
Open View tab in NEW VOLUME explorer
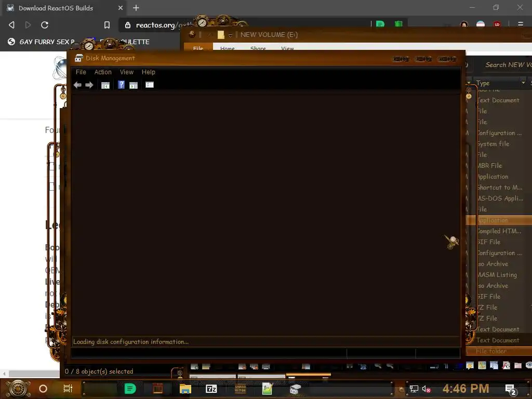(x=287, y=48)
